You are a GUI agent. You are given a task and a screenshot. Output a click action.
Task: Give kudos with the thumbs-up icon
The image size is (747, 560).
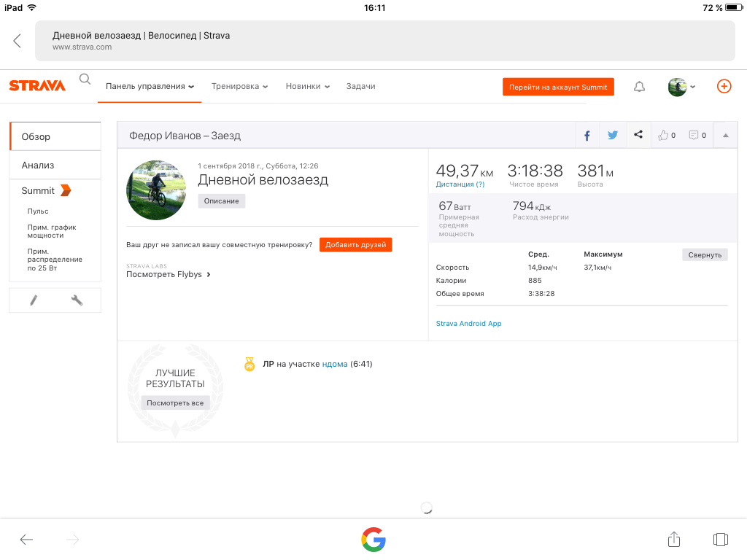click(667, 135)
